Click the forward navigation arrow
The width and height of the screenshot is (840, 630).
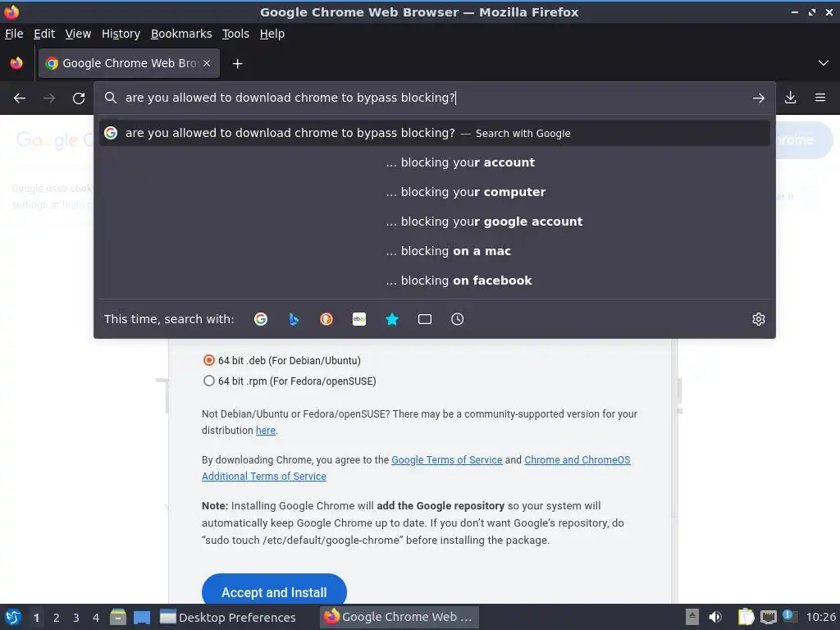pyautogui.click(x=49, y=98)
